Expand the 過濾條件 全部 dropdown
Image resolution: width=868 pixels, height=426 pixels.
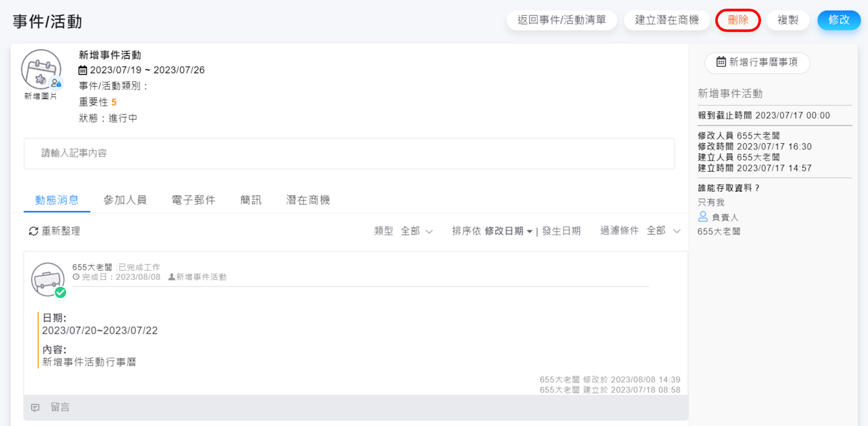663,231
